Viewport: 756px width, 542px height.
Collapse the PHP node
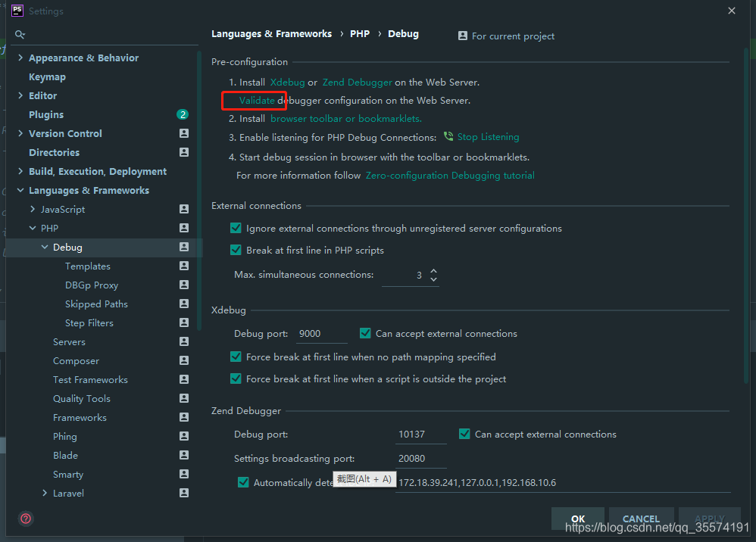click(x=33, y=228)
